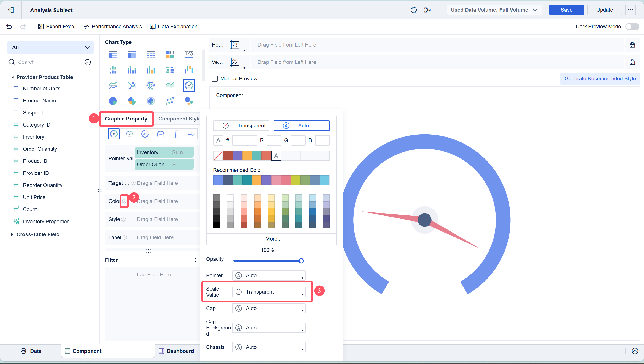The height and width of the screenshot is (364, 644).
Task: Switch to the Component Style tab
Action: pyautogui.click(x=179, y=119)
